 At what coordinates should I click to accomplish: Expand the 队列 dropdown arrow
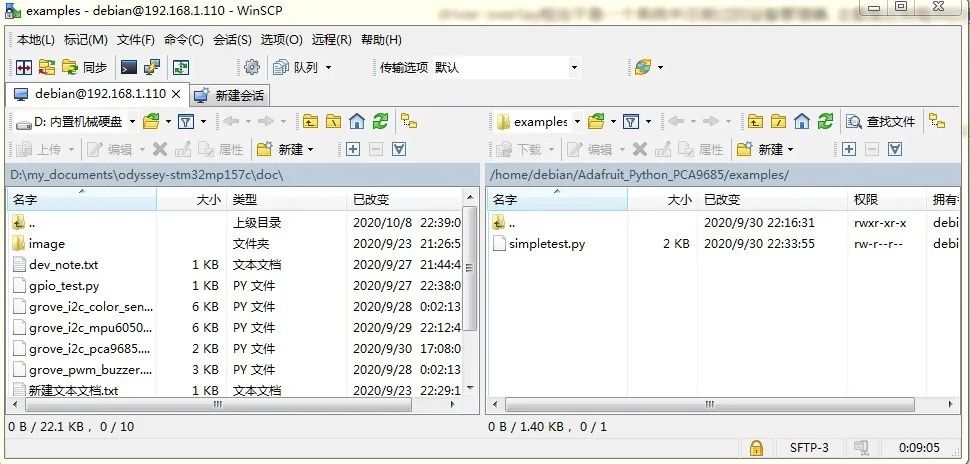tap(328, 67)
